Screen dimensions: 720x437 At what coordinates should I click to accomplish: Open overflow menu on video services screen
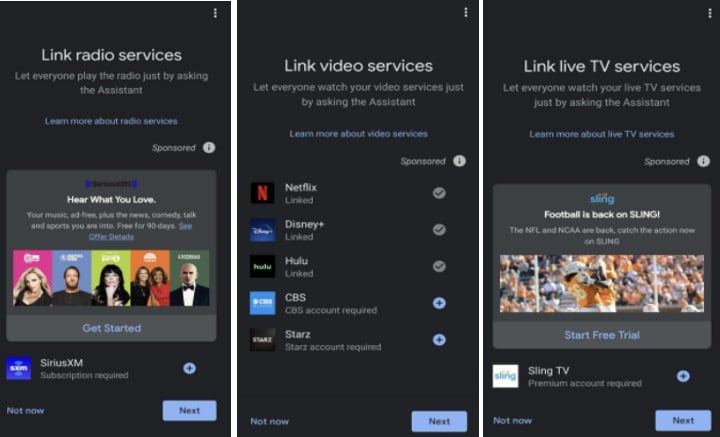coord(466,12)
